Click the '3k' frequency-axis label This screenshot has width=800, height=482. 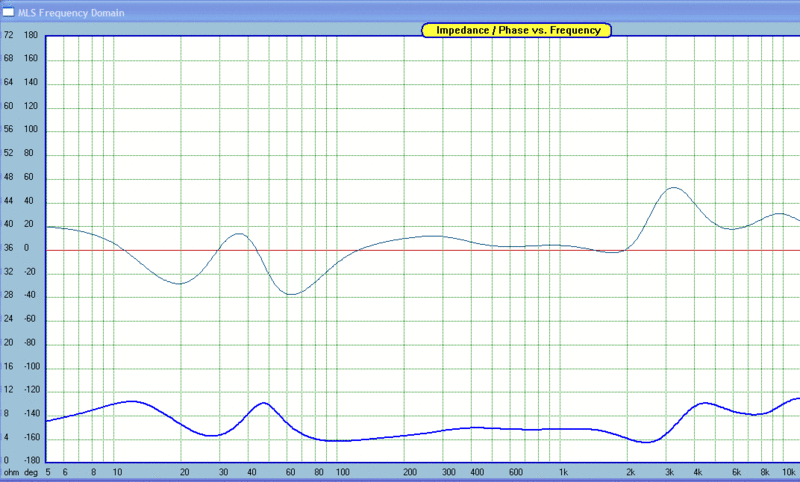click(669, 472)
